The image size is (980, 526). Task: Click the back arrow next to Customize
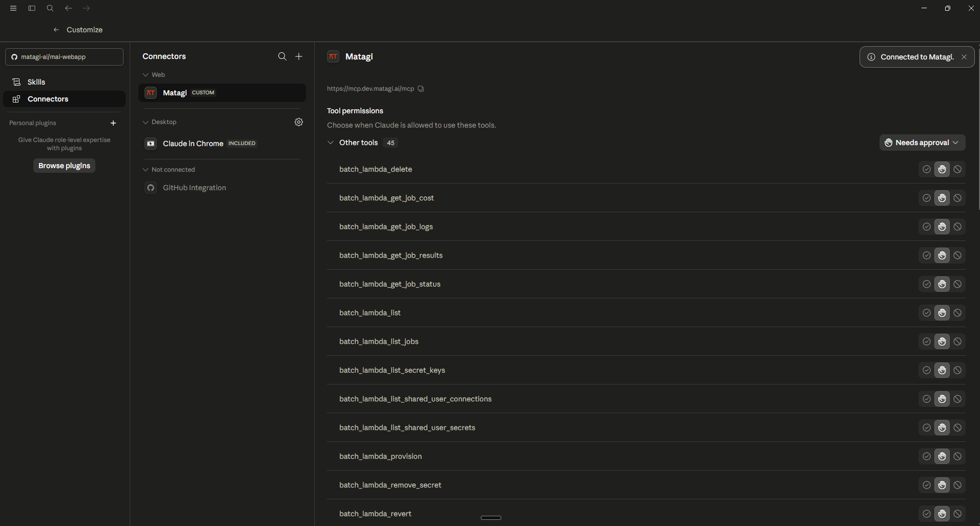tap(56, 30)
